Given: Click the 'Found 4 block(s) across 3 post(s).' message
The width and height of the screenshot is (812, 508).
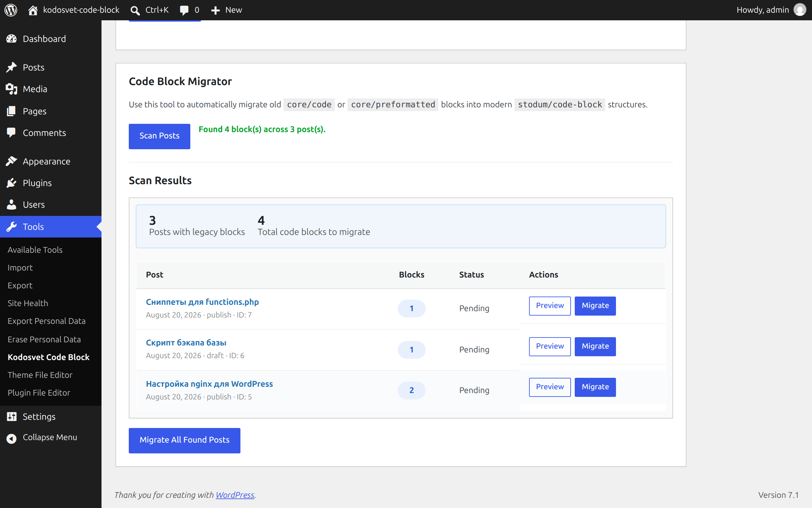Looking at the screenshot, I should tap(262, 129).
